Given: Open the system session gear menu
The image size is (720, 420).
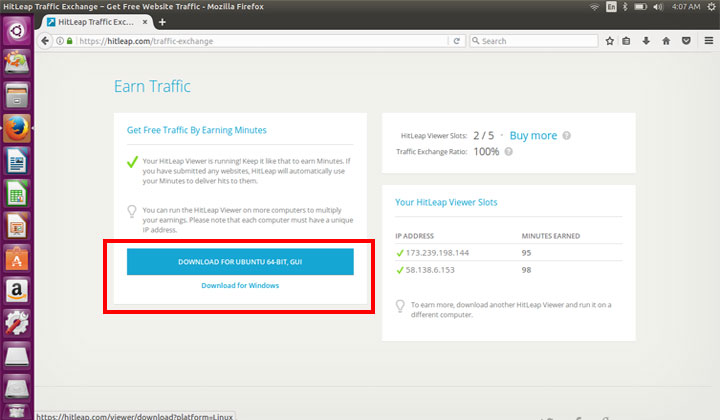Looking at the screenshot, I should tap(711, 7).
